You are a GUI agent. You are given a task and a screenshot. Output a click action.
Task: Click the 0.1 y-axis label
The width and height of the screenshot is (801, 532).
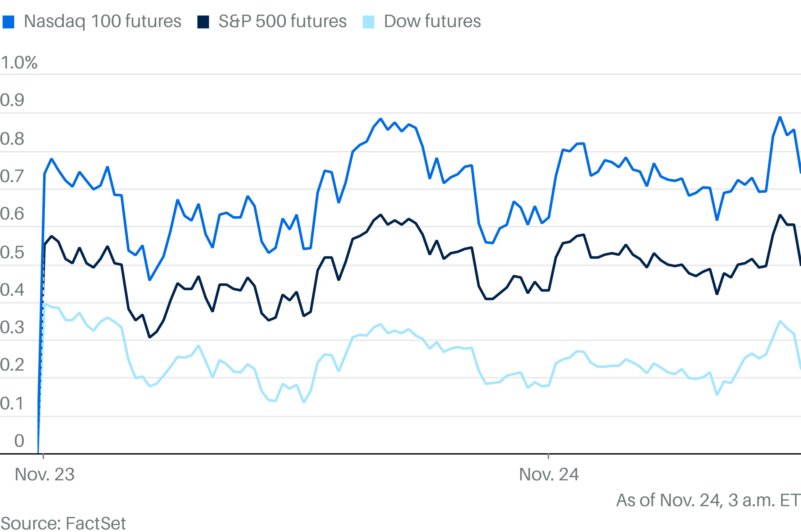pos(12,403)
